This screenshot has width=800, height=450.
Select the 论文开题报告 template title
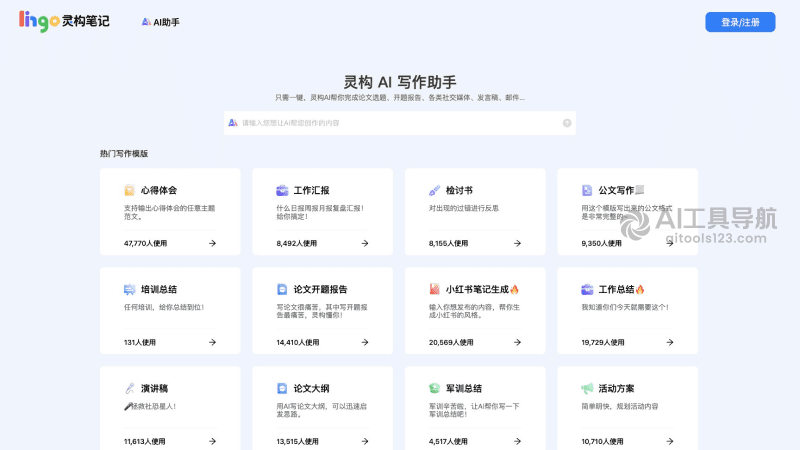point(320,289)
